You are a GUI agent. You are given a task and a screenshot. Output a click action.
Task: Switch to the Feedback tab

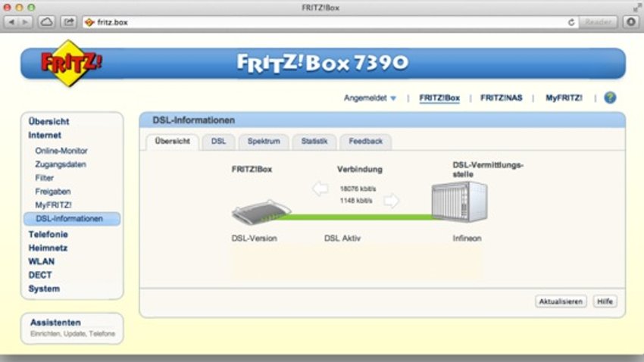click(x=365, y=142)
